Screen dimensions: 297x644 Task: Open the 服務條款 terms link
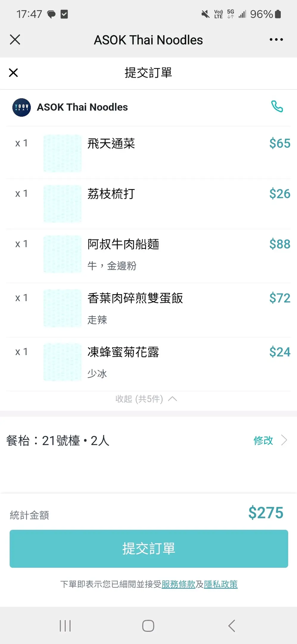coord(178,584)
